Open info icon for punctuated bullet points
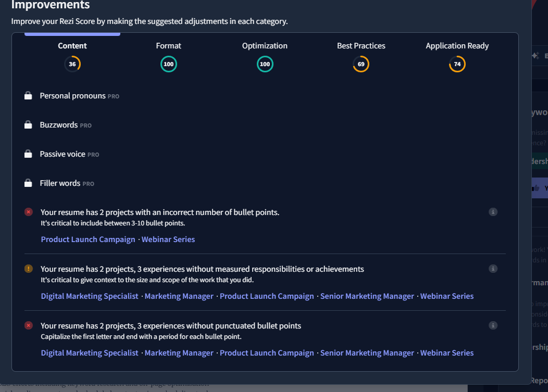 coord(493,325)
